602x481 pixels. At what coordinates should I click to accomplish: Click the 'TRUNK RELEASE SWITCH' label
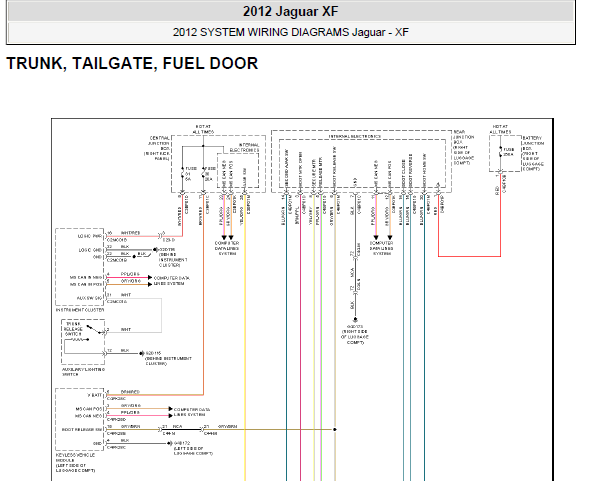(73, 329)
